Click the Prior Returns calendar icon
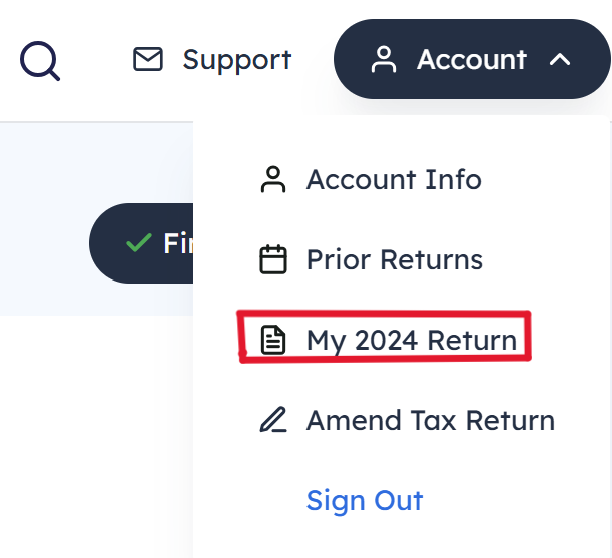 click(273, 259)
